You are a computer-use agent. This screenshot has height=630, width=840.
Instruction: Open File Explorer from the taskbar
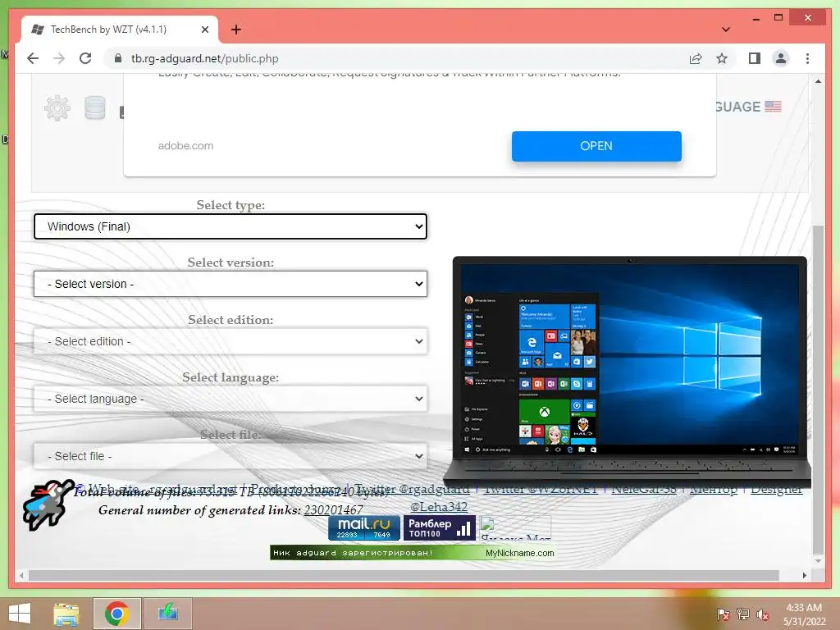pyautogui.click(x=66, y=614)
